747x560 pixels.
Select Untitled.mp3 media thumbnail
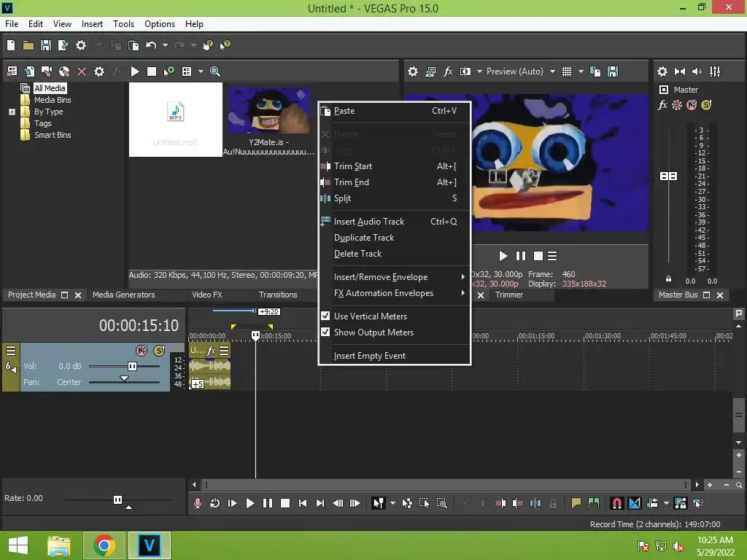click(x=175, y=120)
